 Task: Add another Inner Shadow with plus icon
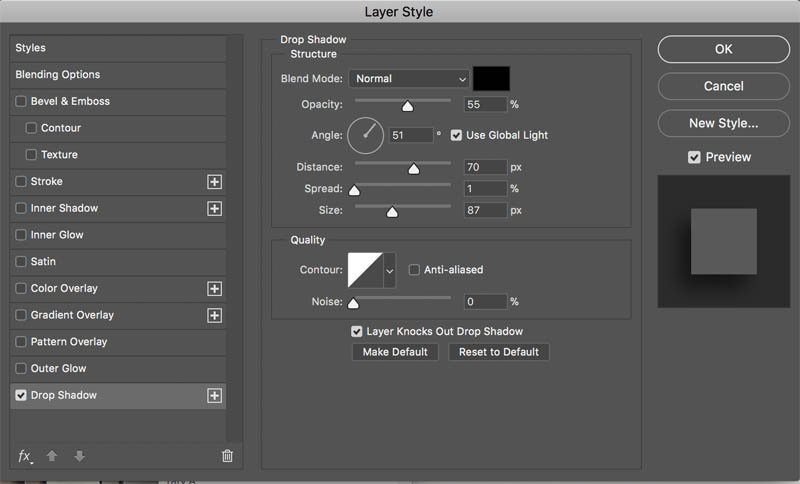tap(214, 208)
